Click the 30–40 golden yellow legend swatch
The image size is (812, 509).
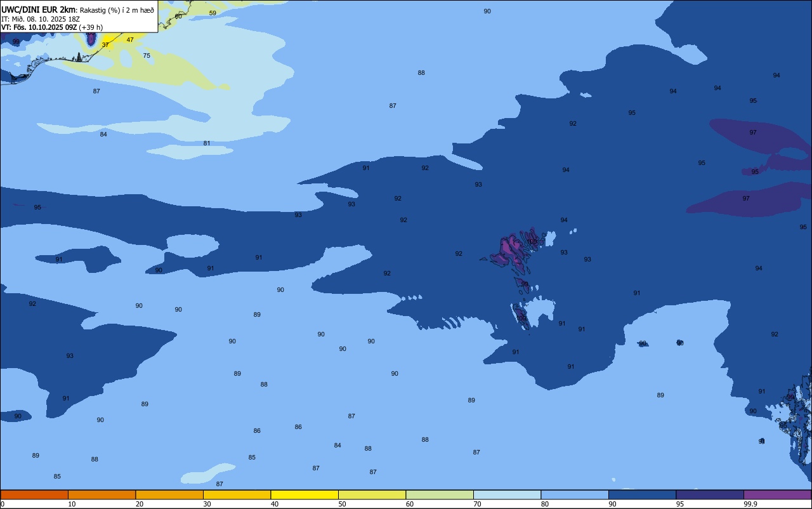pyautogui.click(x=237, y=494)
